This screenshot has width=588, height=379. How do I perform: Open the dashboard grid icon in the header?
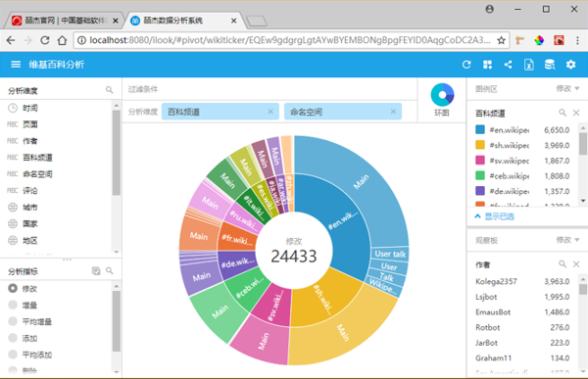(x=487, y=65)
